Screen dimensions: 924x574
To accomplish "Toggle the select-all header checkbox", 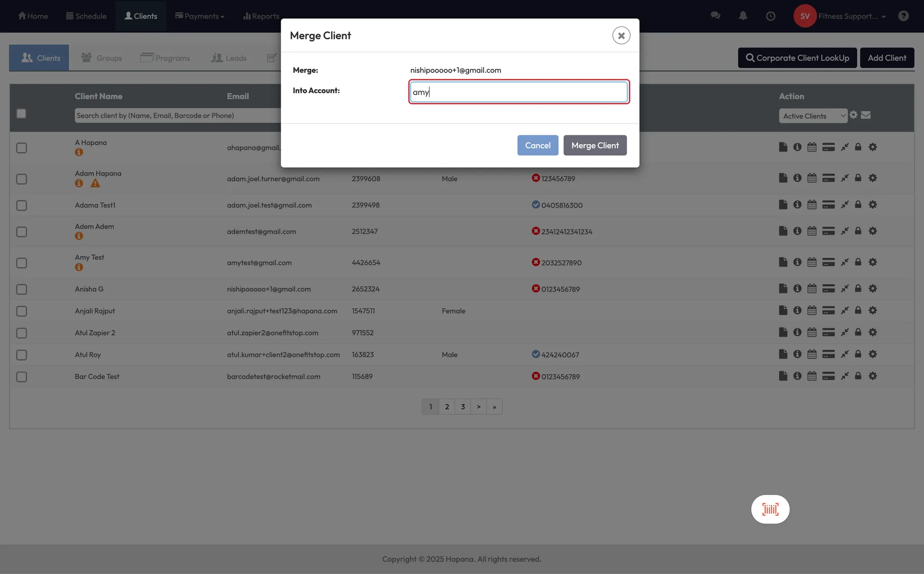I will 21,114.
